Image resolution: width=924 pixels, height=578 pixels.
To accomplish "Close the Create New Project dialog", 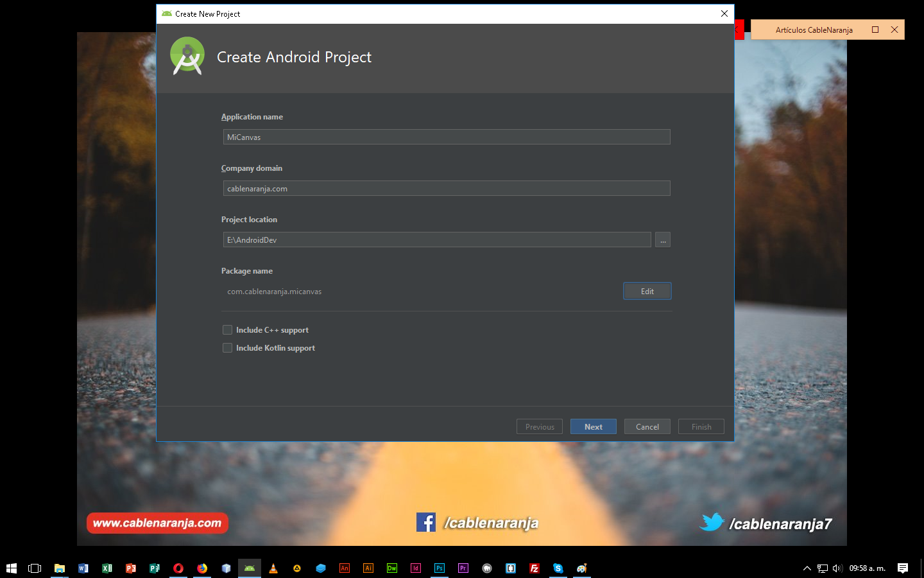I will (724, 13).
